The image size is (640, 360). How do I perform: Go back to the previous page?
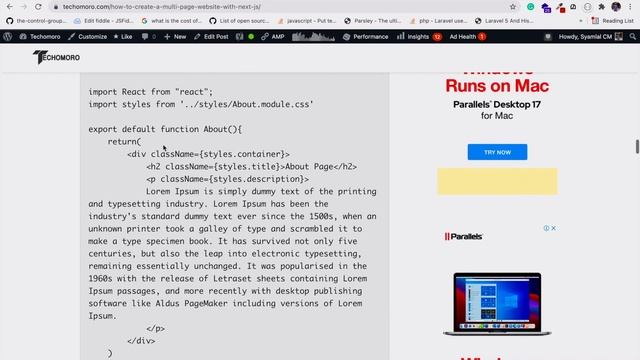(x=10, y=7)
